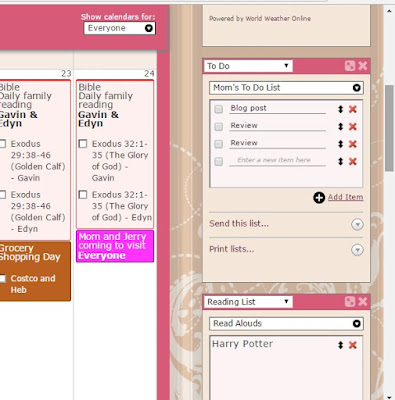The width and height of the screenshot is (395, 400).
Task: Click the Powered by World Weather Online text
Action: (x=260, y=19)
